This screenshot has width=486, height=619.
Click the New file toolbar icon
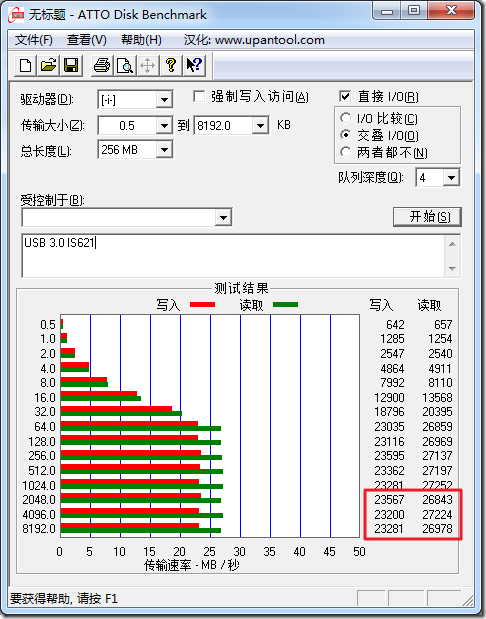coord(26,65)
